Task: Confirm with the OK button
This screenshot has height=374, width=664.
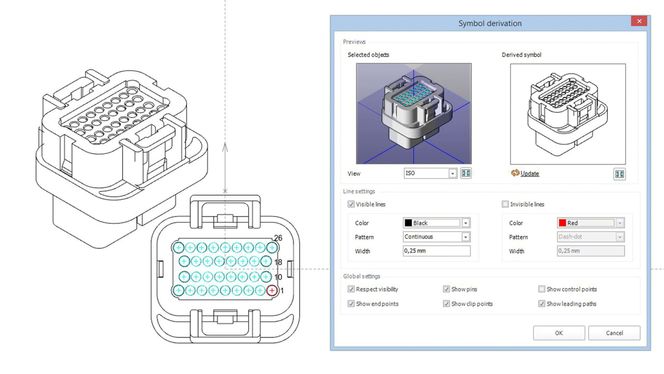Action: pyautogui.click(x=559, y=333)
